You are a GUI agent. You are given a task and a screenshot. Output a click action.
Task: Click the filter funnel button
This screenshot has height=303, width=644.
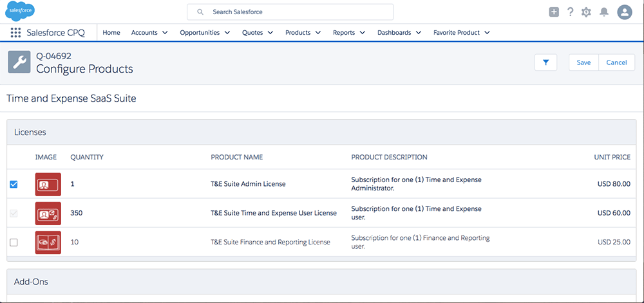tap(546, 62)
